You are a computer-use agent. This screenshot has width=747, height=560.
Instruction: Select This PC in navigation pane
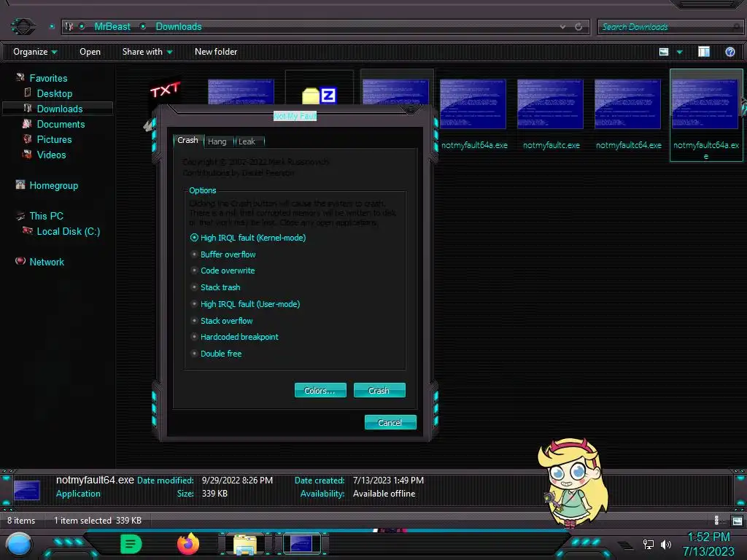pyautogui.click(x=46, y=216)
